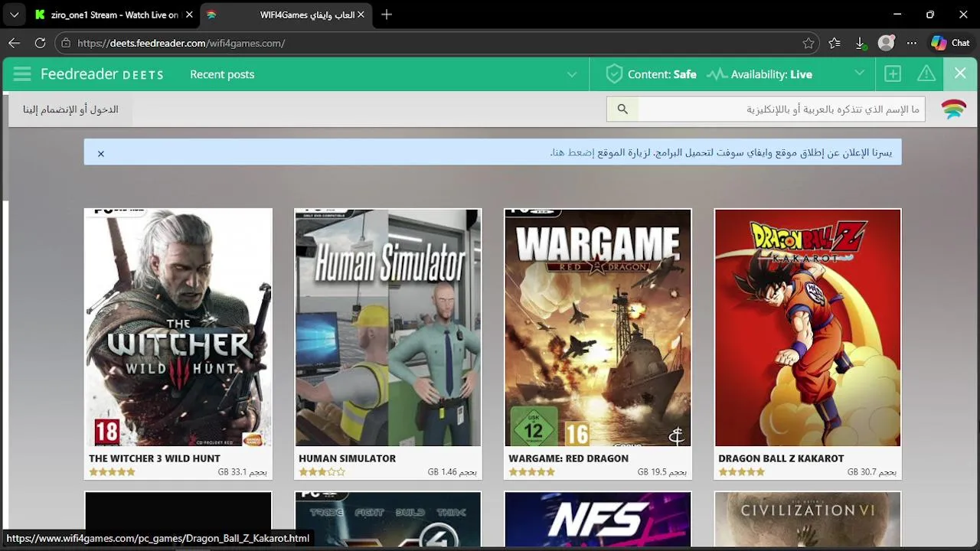
Task: Click the 30.7 GB size text
Action: tap(871, 472)
